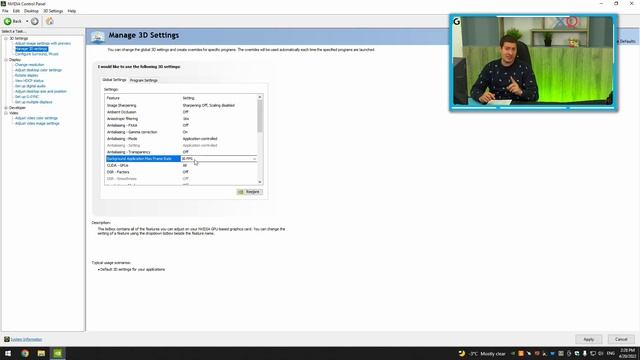The height and width of the screenshot is (360, 640).
Task: Open Set up G-SYNC
Action: point(27,97)
